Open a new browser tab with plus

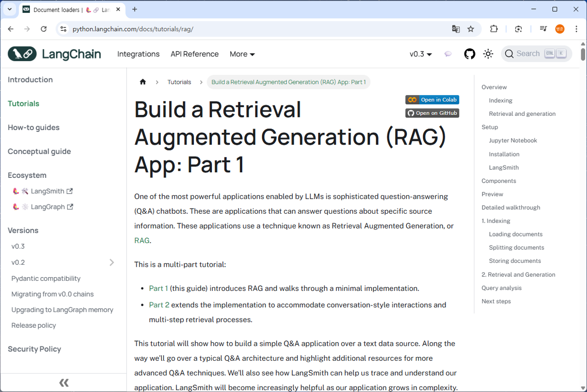click(x=135, y=9)
